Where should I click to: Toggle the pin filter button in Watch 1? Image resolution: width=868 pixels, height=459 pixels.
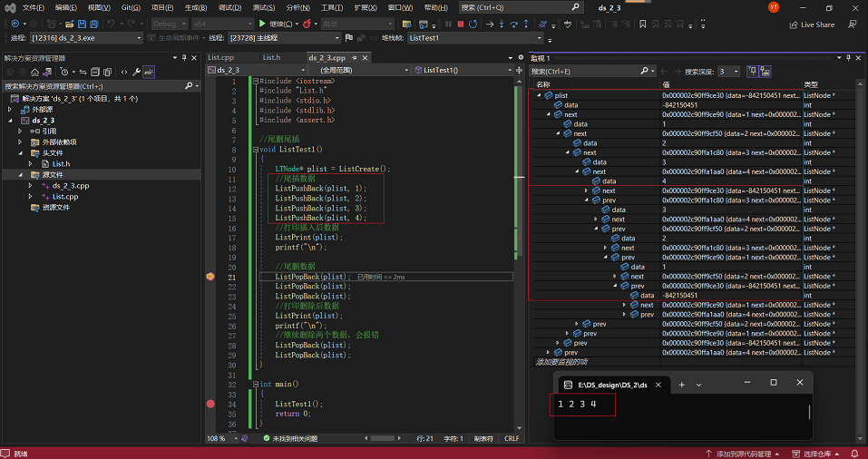coord(753,71)
